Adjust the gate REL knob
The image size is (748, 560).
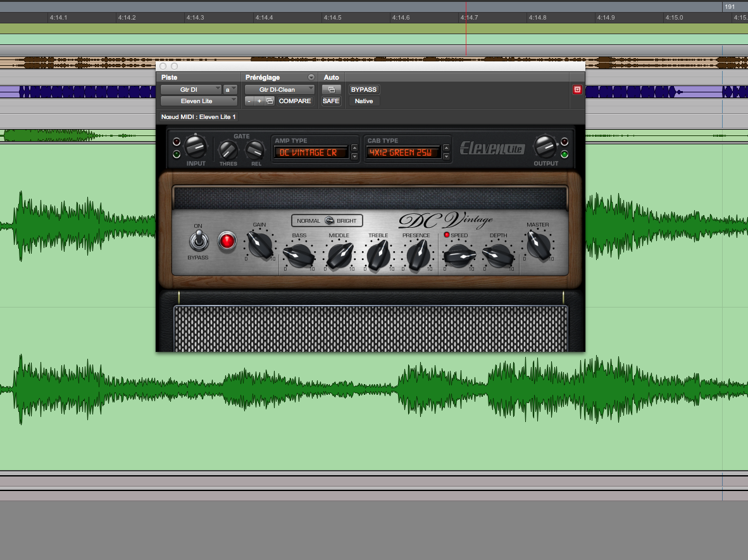255,150
